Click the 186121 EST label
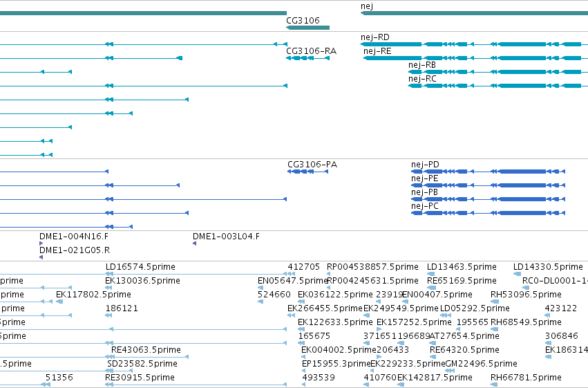The image size is (588, 388). point(122,308)
